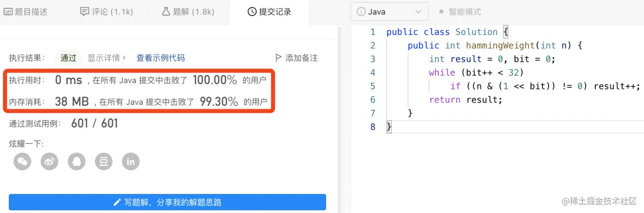Image resolution: width=644 pixels, height=213 pixels.
Task: Share the result via the Weibo icon
Action: pyautogui.click(x=50, y=162)
